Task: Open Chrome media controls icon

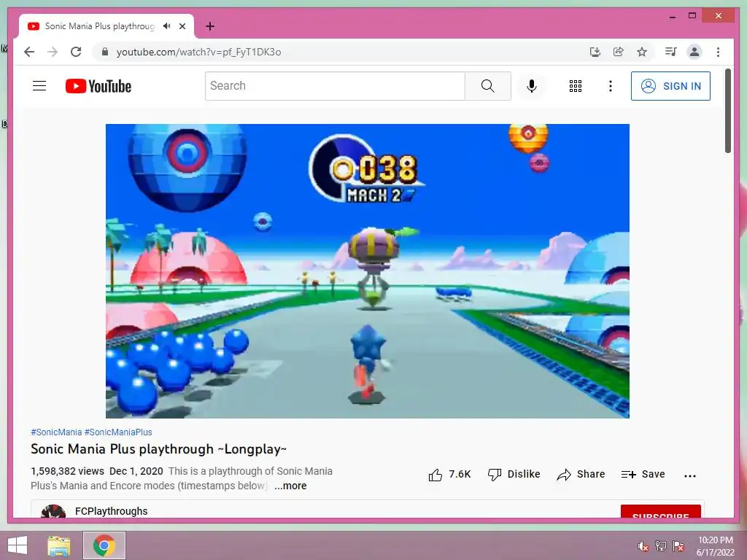Action: [x=671, y=52]
